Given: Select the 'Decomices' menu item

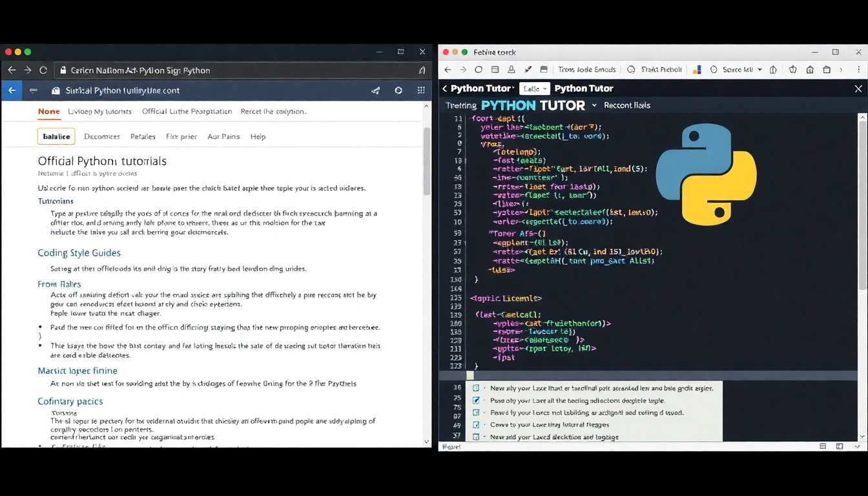Looking at the screenshot, I should pyautogui.click(x=102, y=136).
